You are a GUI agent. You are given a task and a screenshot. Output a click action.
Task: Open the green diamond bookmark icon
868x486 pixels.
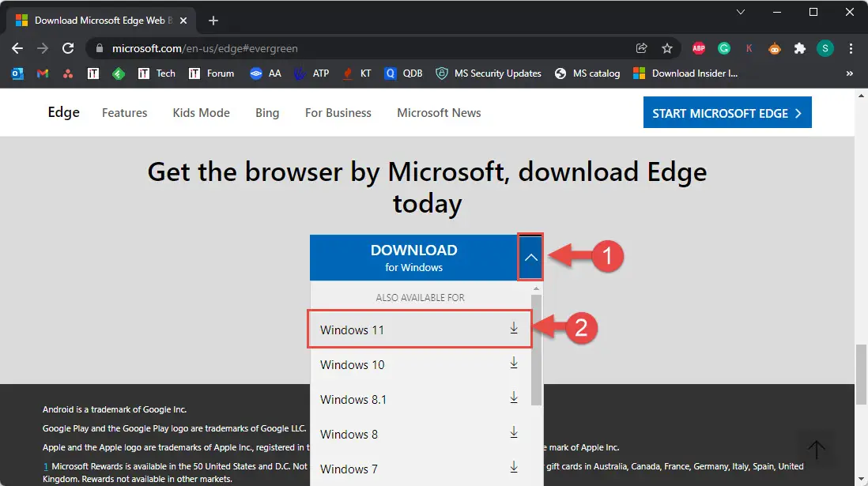click(119, 73)
